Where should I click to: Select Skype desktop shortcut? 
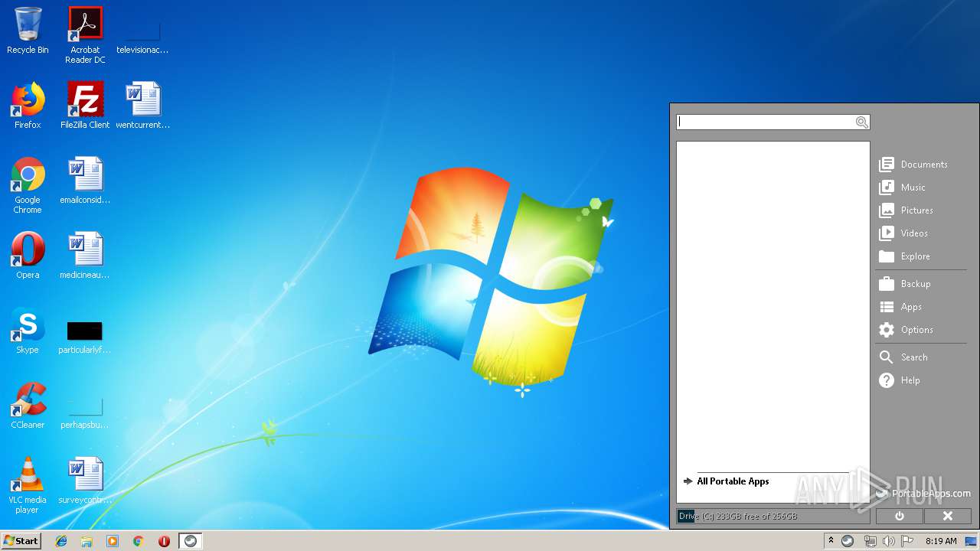tap(28, 331)
